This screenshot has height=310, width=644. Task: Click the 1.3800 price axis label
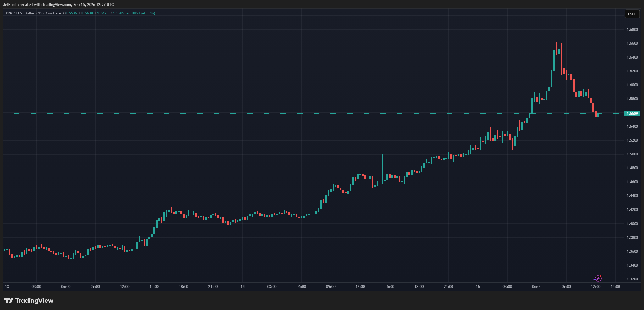point(632,238)
